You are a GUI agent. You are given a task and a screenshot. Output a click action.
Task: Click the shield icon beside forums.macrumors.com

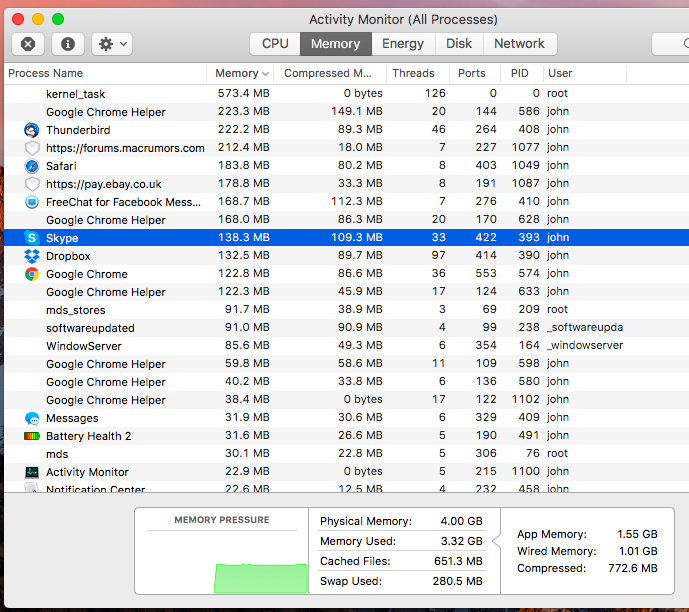pos(32,148)
